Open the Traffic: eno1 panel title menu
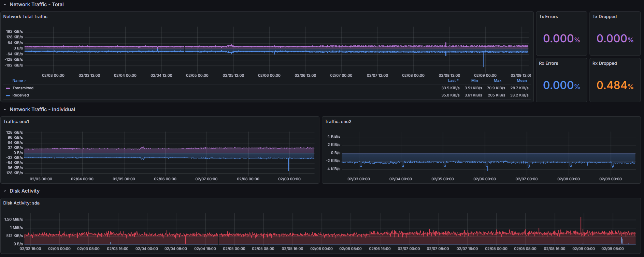 16,122
